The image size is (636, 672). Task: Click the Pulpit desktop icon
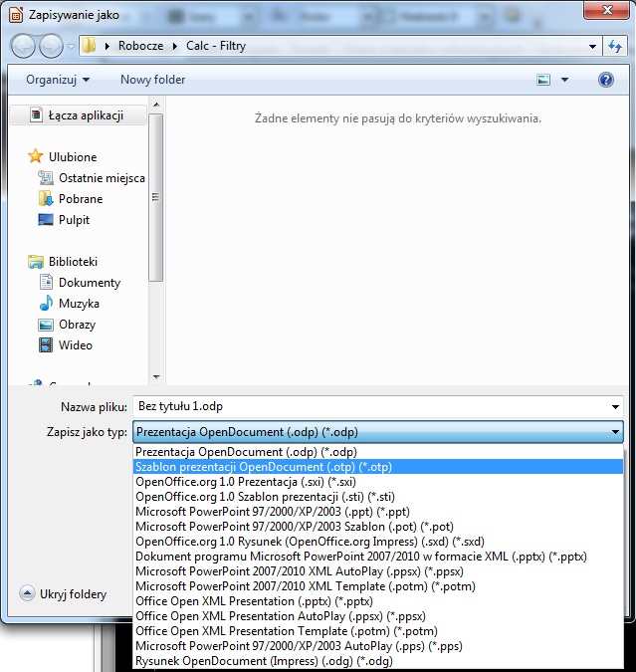click(x=46, y=219)
